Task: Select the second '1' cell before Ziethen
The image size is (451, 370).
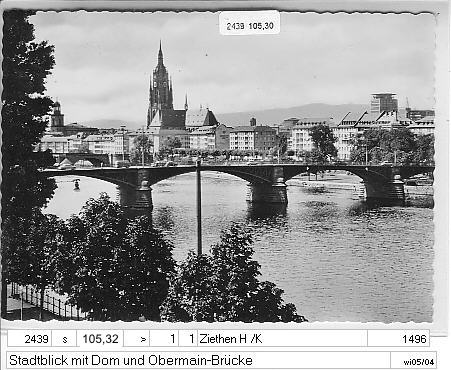Action: tap(188, 339)
